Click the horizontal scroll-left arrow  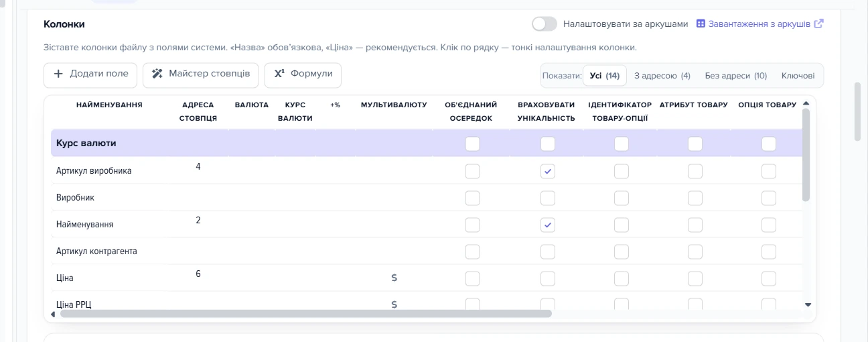tap(54, 313)
